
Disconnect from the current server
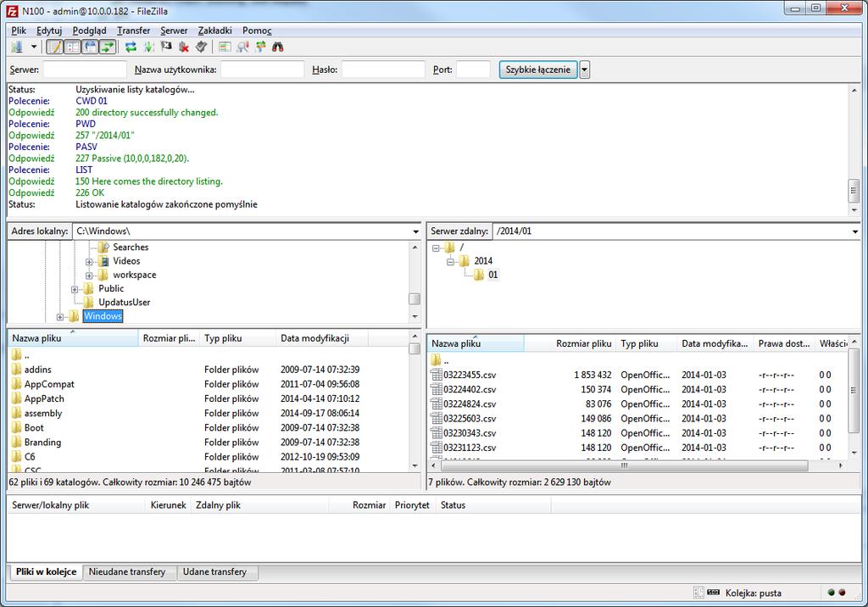pos(184,47)
